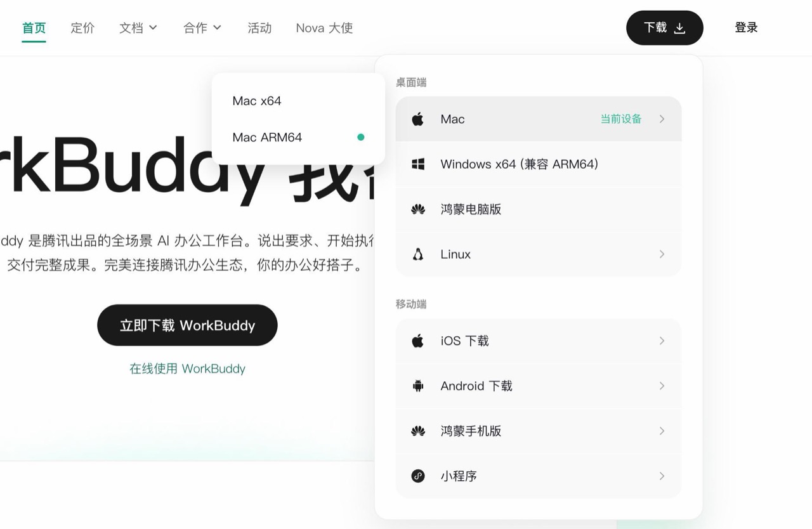Click 立即下载 WorkBuddy button
This screenshot has width=812, height=529.
coord(187,325)
